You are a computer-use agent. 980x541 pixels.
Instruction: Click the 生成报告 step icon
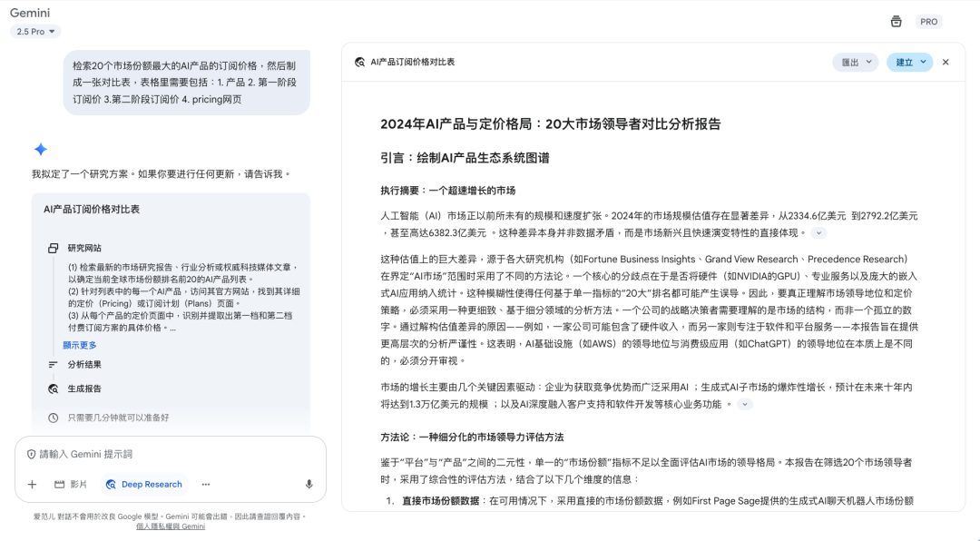[54, 389]
